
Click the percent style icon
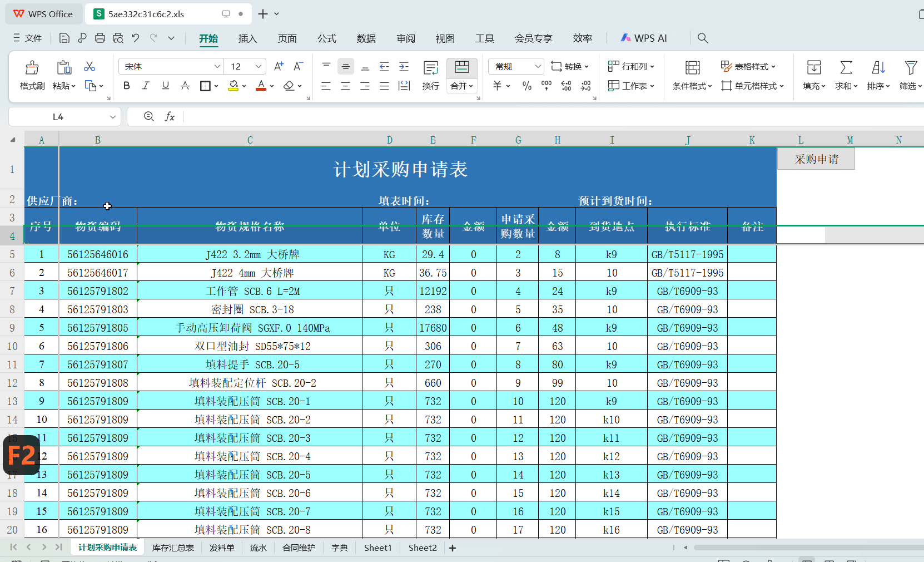[526, 86]
